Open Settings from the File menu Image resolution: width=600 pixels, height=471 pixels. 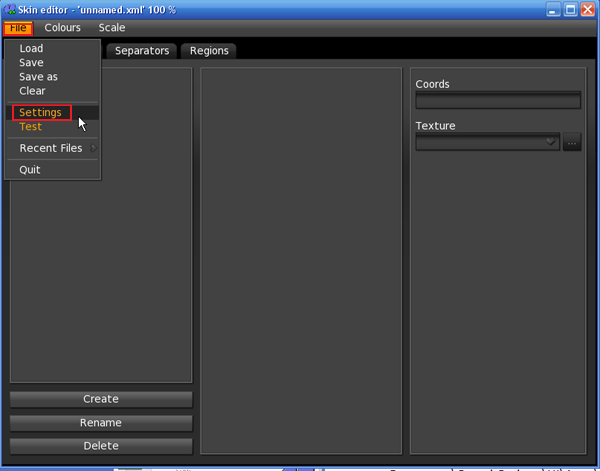coord(52,112)
